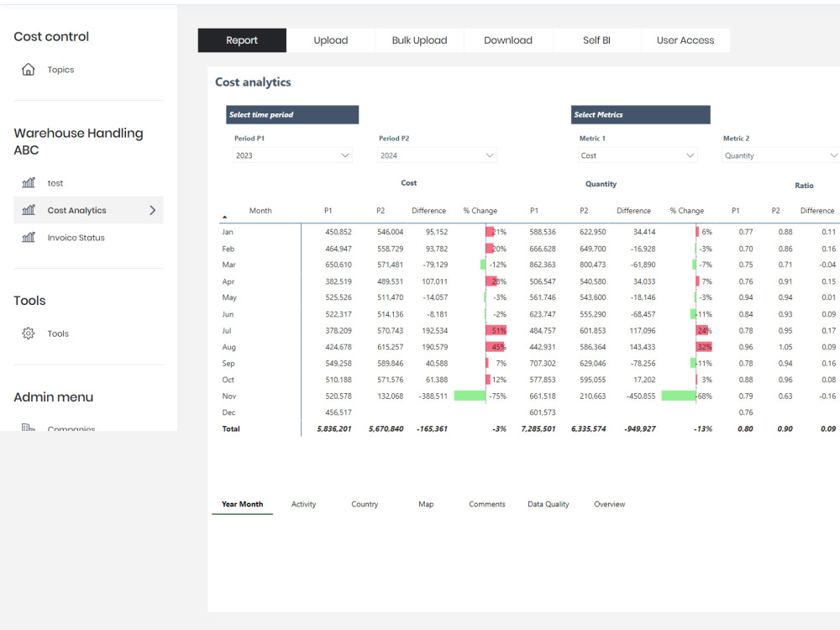This screenshot has width=840, height=630.
Task: Click Dec P1 quantity 601,573
Action: (x=543, y=412)
